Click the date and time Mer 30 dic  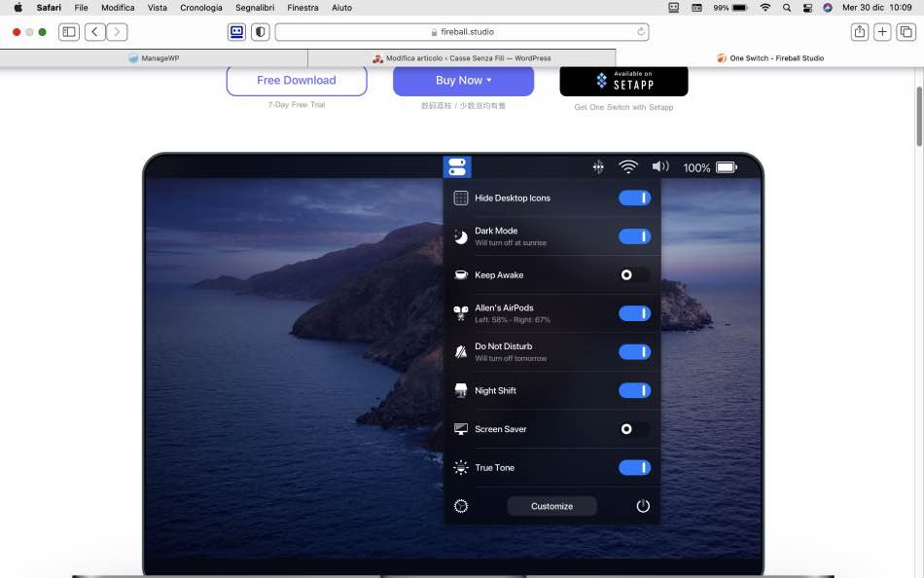tap(877, 8)
